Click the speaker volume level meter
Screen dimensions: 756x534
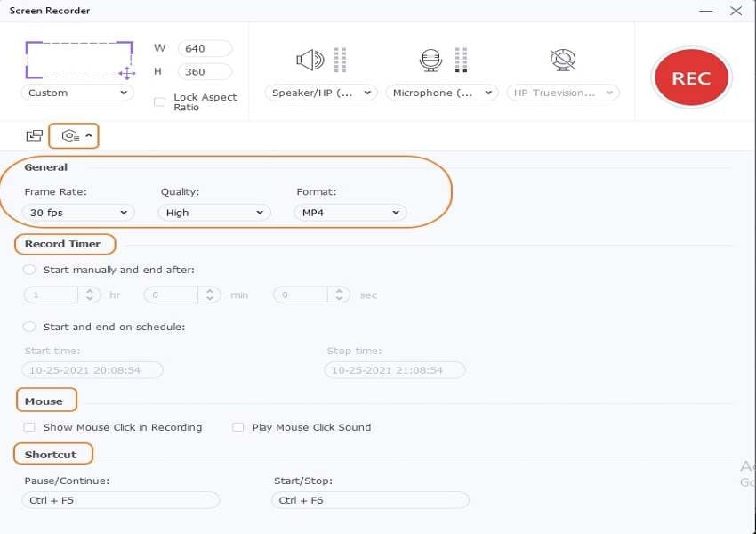tap(340, 60)
